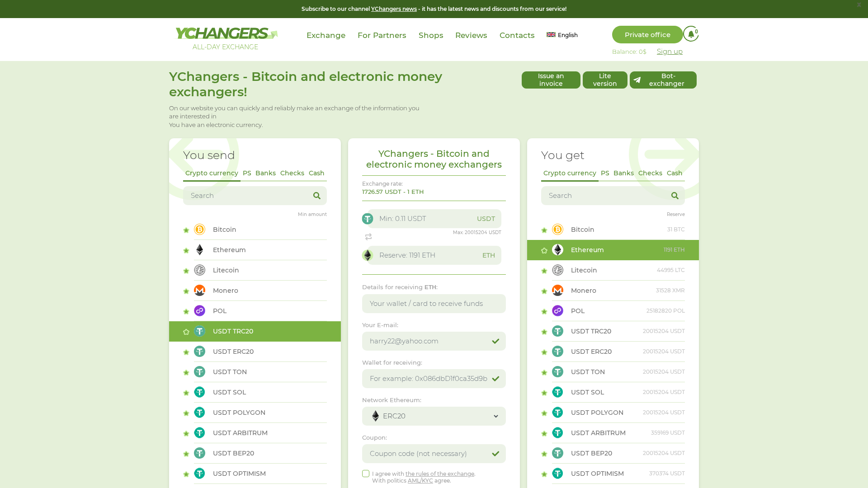Toggle favorite star for Litecoin in You get
Viewport: 868px width, 488px height.
[544, 271]
